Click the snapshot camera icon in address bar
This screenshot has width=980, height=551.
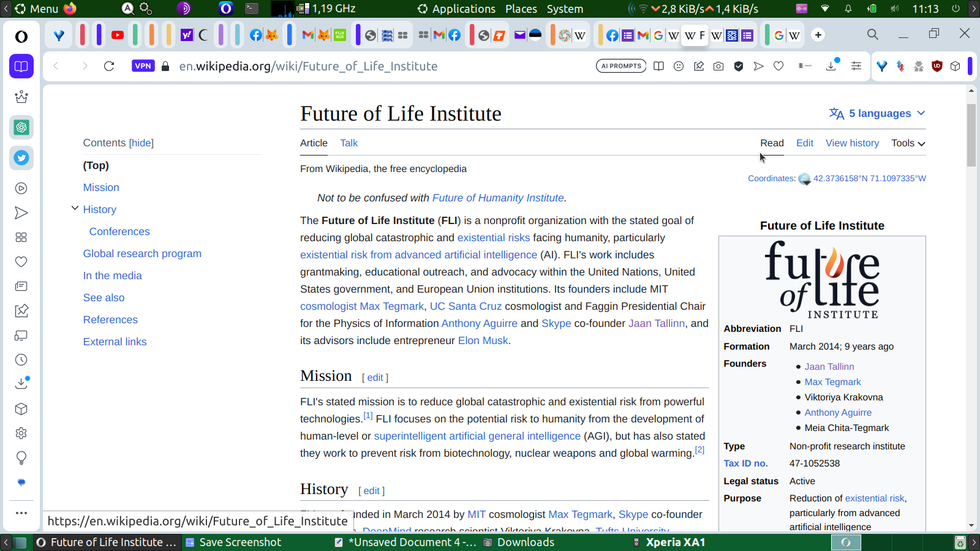pyautogui.click(x=718, y=66)
